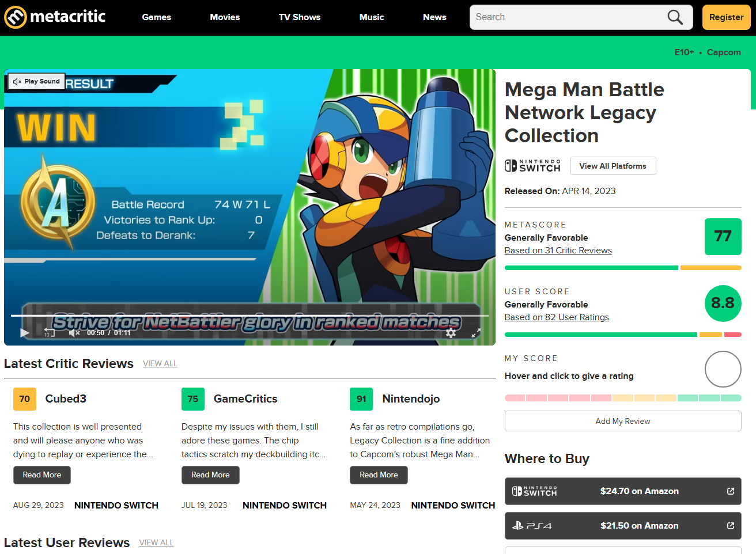The image size is (756, 554).
Task: Play the trailer video
Action: point(24,332)
